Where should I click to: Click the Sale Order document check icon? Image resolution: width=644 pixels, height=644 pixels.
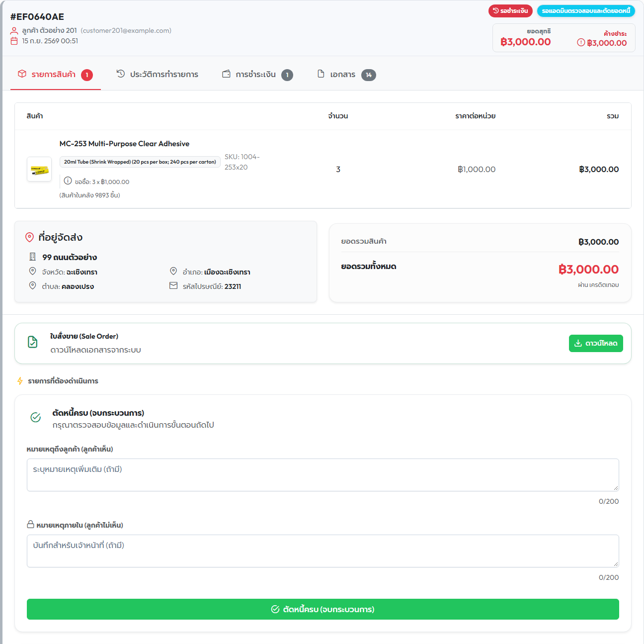pyautogui.click(x=33, y=342)
